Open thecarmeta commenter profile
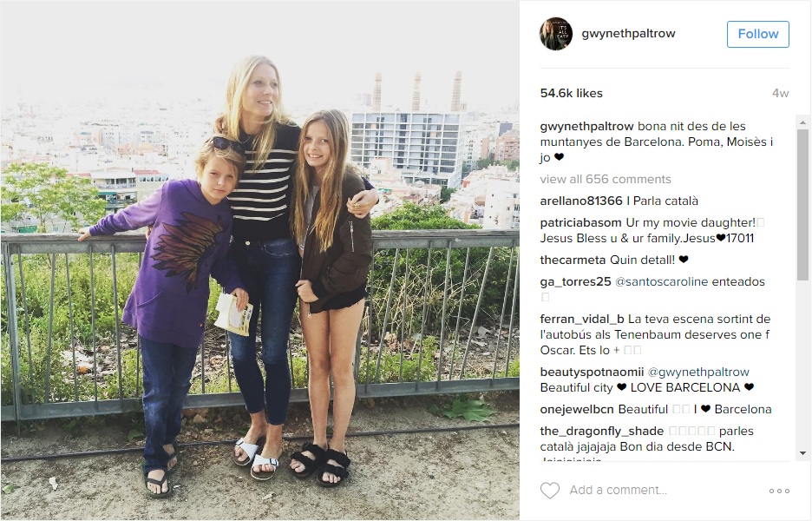The width and height of the screenshot is (812, 521). click(573, 260)
